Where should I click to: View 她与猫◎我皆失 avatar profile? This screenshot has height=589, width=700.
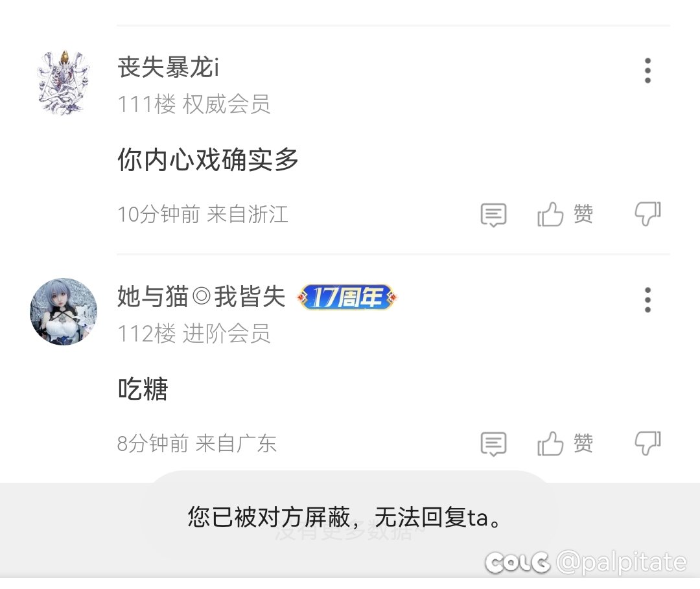click(x=64, y=312)
